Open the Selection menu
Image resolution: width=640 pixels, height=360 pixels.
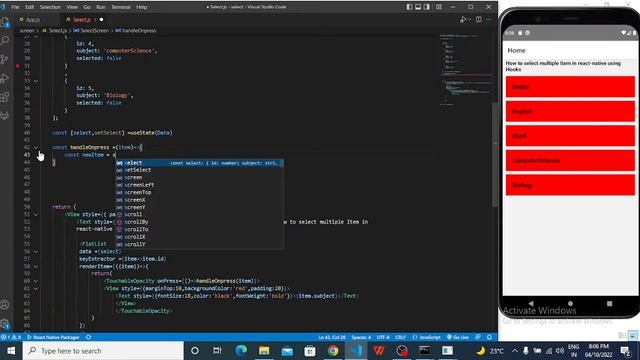[x=50, y=7]
